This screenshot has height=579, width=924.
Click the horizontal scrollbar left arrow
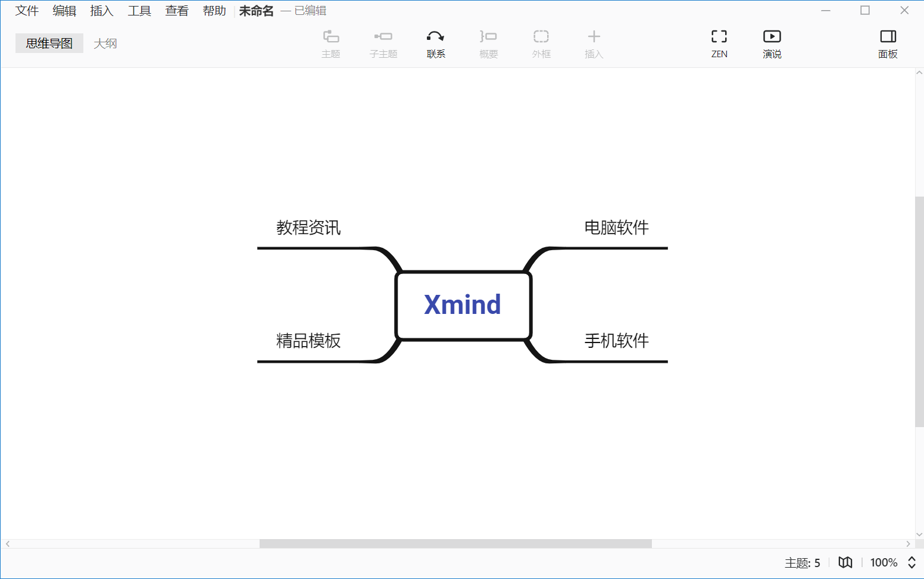click(8, 544)
